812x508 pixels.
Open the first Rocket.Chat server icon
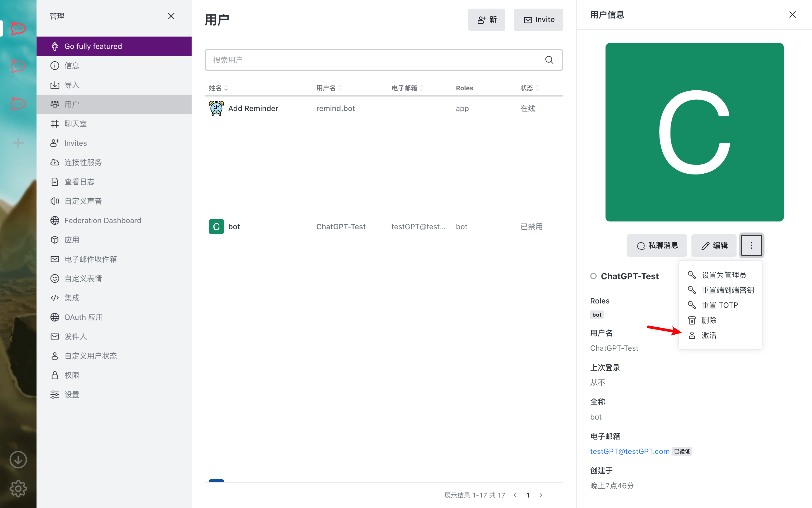tap(18, 28)
